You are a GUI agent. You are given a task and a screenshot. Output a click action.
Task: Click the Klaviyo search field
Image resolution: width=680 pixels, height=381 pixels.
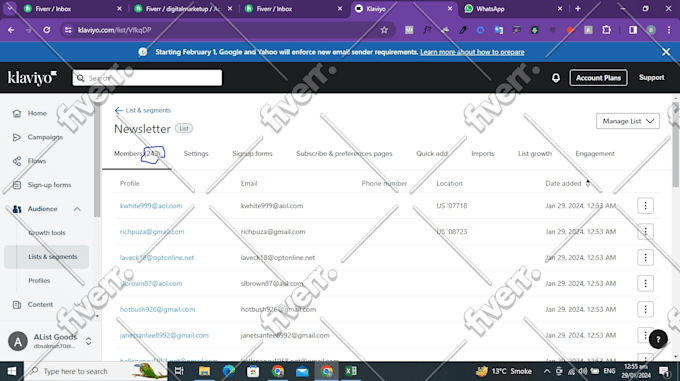point(147,78)
